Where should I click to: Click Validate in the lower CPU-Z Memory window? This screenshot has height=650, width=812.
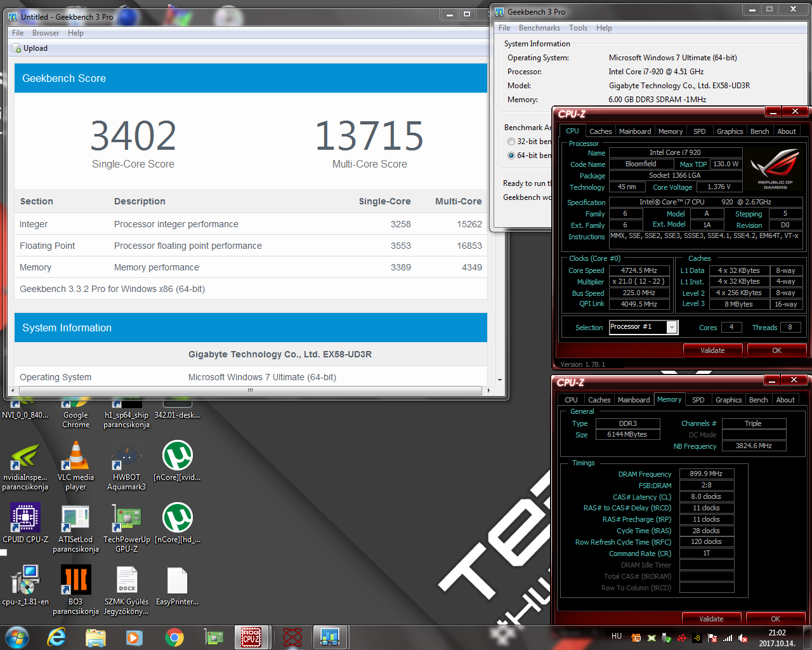pyautogui.click(x=711, y=619)
